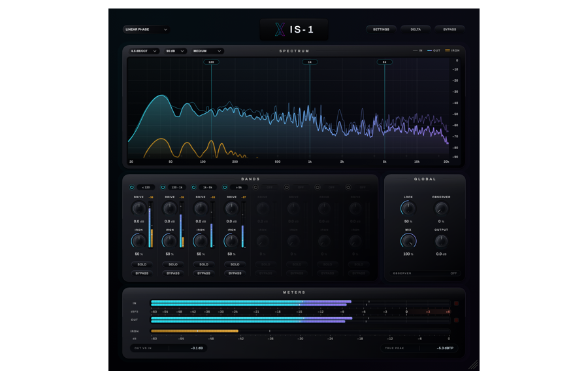Click the < 120 band range field
The image size is (588, 380).
[x=146, y=187]
